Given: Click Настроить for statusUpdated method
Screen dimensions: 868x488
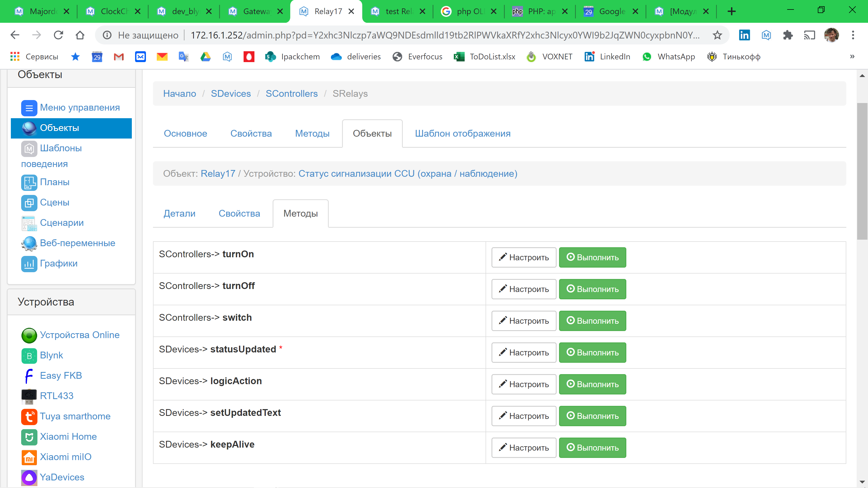Looking at the screenshot, I should (523, 353).
